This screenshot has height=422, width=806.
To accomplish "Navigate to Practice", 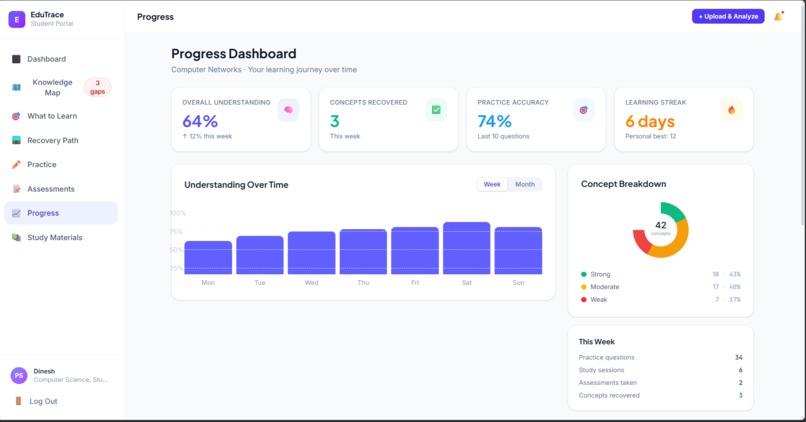I will tap(61, 164).
